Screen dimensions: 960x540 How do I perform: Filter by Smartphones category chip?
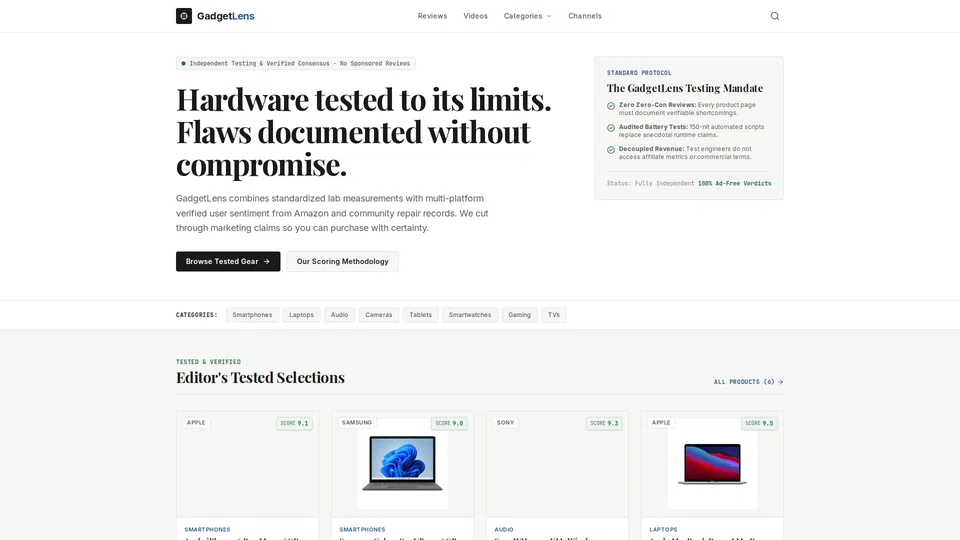click(252, 315)
